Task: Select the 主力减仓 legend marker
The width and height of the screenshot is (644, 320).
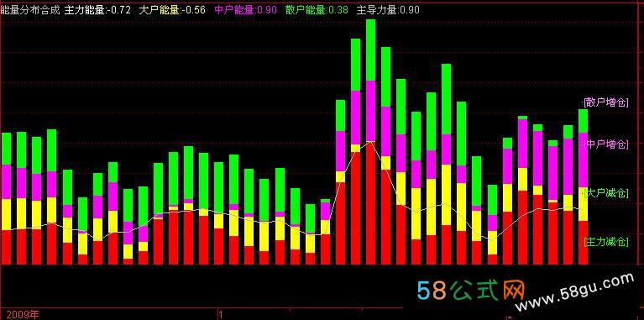Action: pyautogui.click(x=606, y=242)
